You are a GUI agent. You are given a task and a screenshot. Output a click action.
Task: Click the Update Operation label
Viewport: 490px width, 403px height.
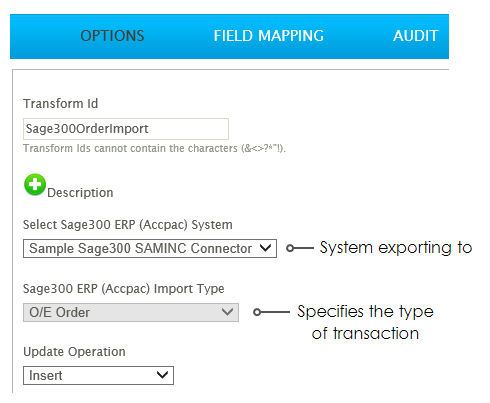click(x=74, y=352)
